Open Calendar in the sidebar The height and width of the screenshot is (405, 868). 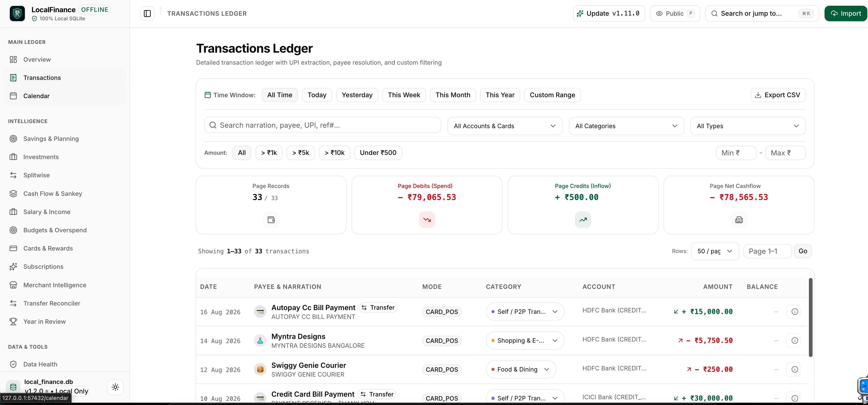[65, 96]
